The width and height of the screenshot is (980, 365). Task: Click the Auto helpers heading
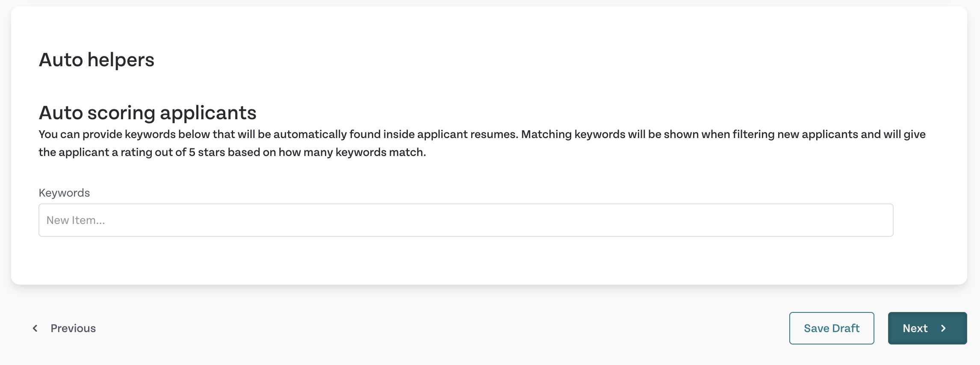97,60
